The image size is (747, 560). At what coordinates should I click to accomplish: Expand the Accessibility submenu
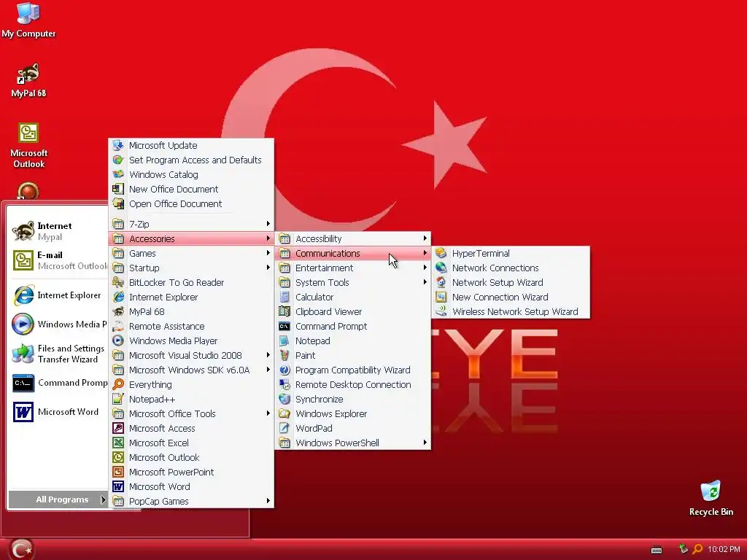[353, 238]
